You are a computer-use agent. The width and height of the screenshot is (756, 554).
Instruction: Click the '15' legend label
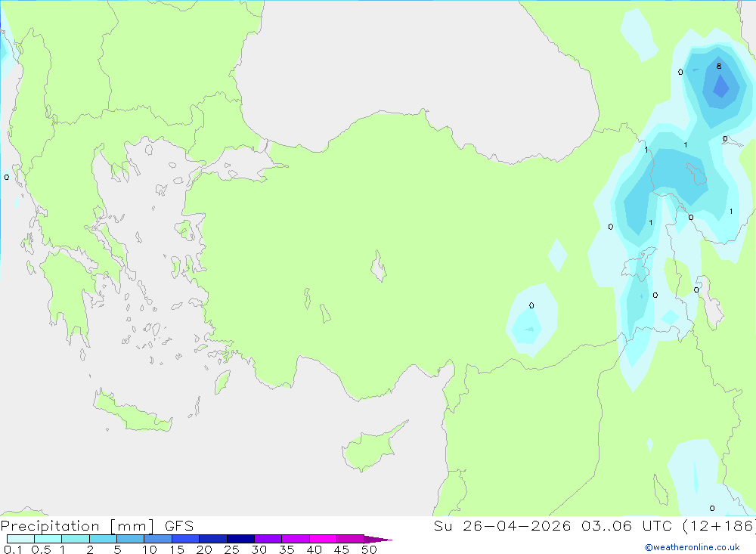tap(177, 549)
